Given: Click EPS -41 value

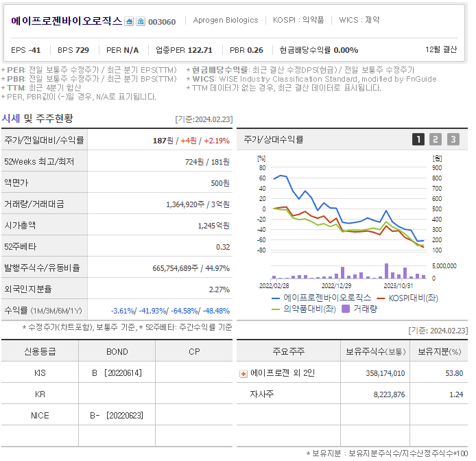Looking at the screenshot, I should [26, 50].
